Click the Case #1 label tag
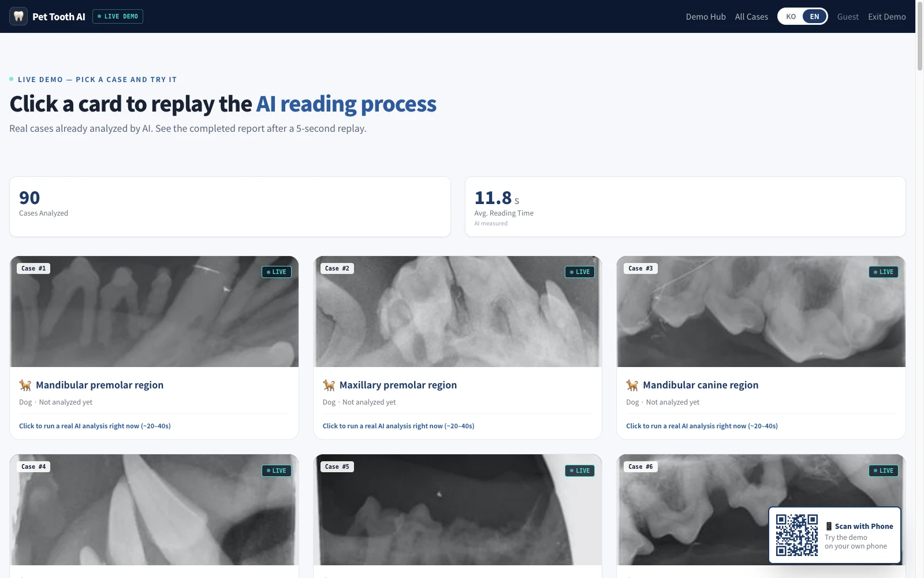 33,268
